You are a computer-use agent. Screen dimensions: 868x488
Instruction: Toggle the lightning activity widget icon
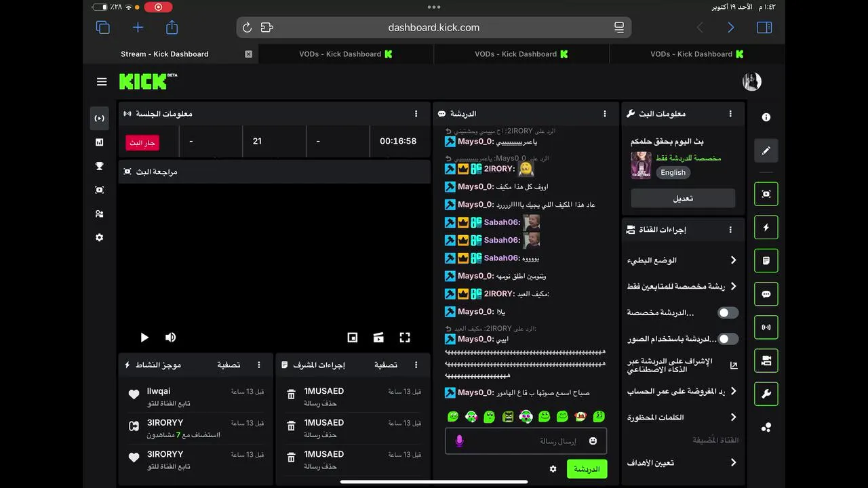point(766,227)
